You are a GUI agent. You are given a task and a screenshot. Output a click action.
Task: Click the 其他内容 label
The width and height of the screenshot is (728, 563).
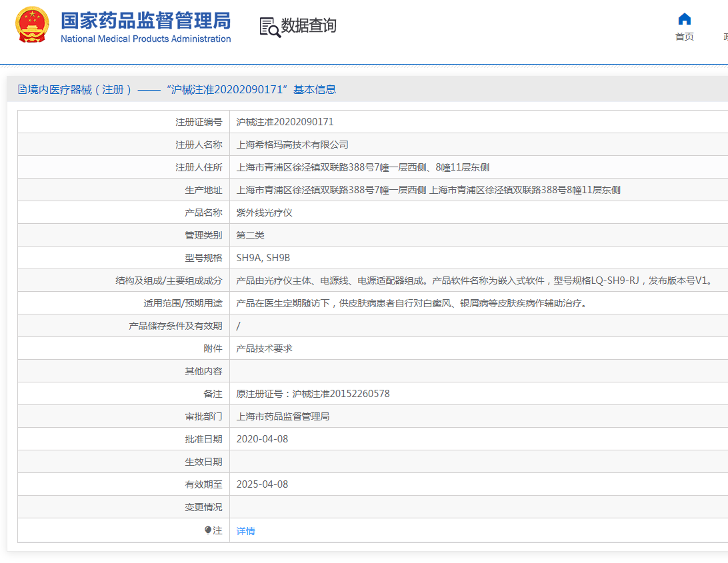[x=203, y=371]
